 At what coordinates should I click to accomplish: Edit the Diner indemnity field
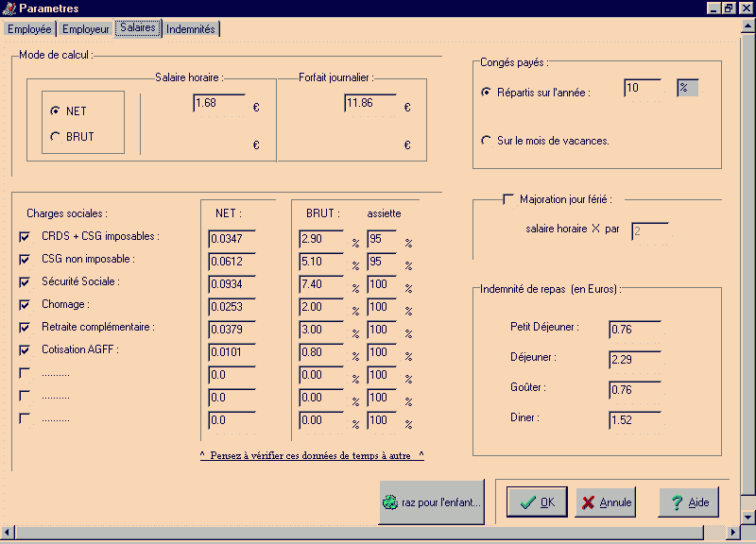[635, 420]
